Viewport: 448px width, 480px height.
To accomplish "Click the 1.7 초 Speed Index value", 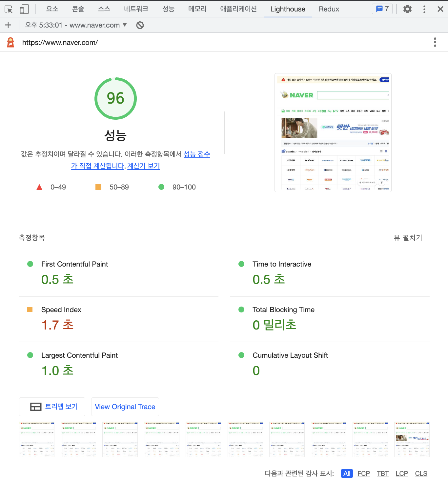I will (x=57, y=325).
